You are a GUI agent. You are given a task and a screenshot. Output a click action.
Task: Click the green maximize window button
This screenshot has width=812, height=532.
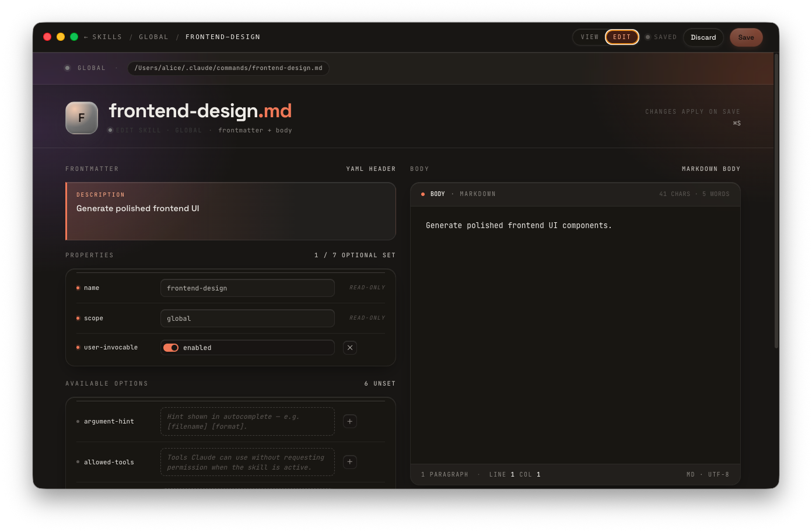pos(74,37)
